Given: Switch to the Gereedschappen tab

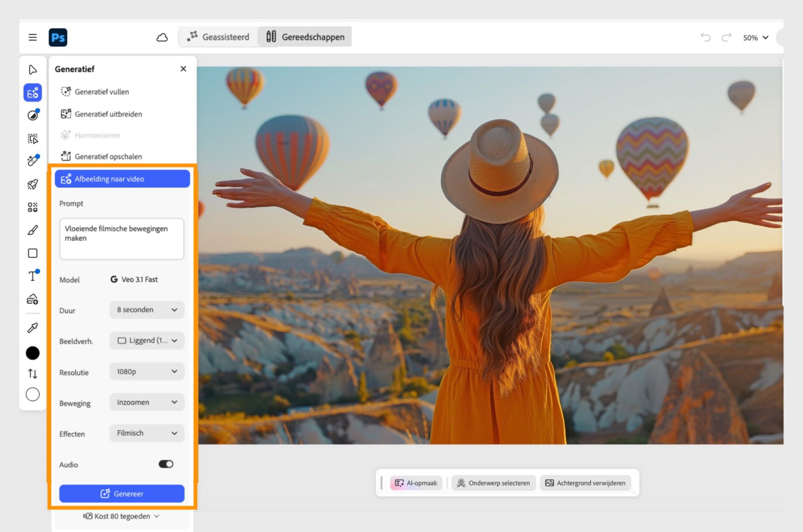Looking at the screenshot, I should click(305, 37).
